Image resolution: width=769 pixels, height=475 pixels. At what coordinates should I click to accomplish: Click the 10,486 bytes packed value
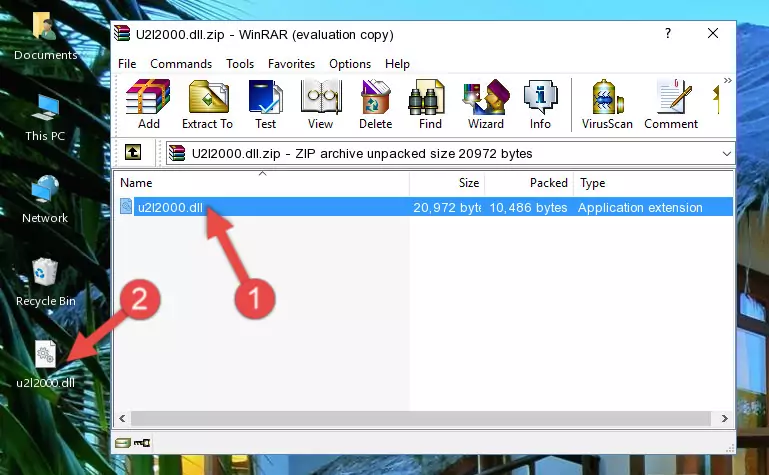[x=528, y=207]
